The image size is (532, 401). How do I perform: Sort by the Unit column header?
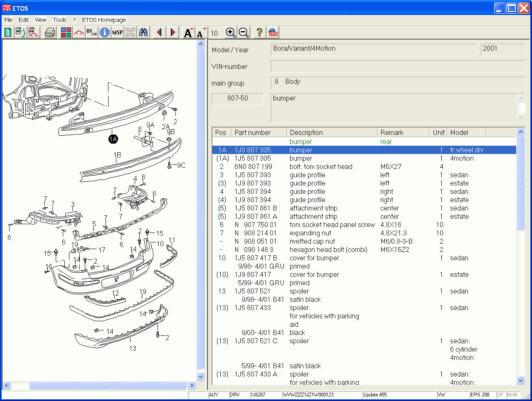[438, 132]
